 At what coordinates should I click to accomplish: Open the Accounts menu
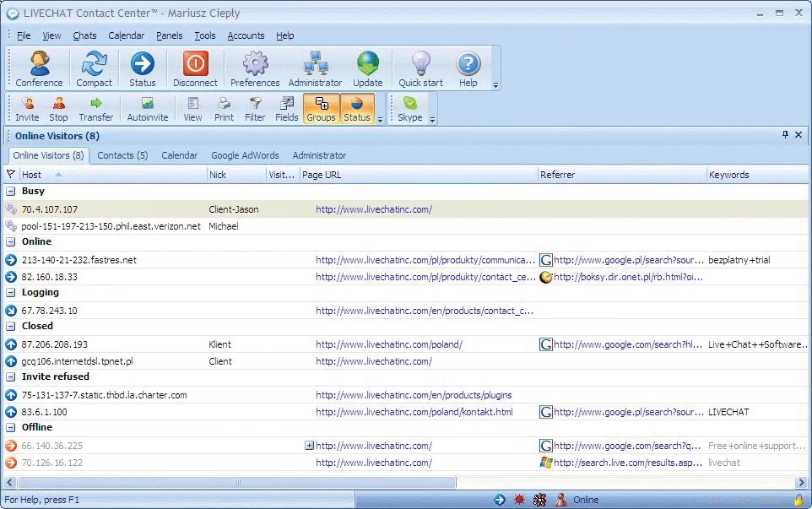(x=246, y=35)
